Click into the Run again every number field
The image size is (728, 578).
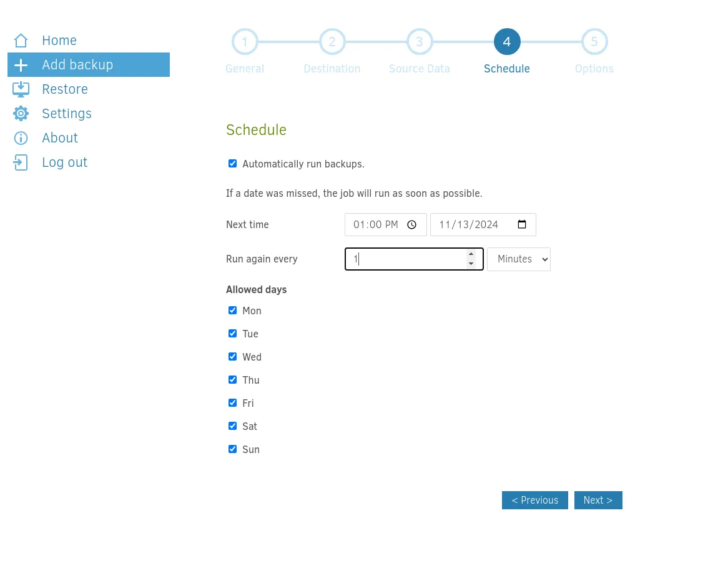point(414,259)
